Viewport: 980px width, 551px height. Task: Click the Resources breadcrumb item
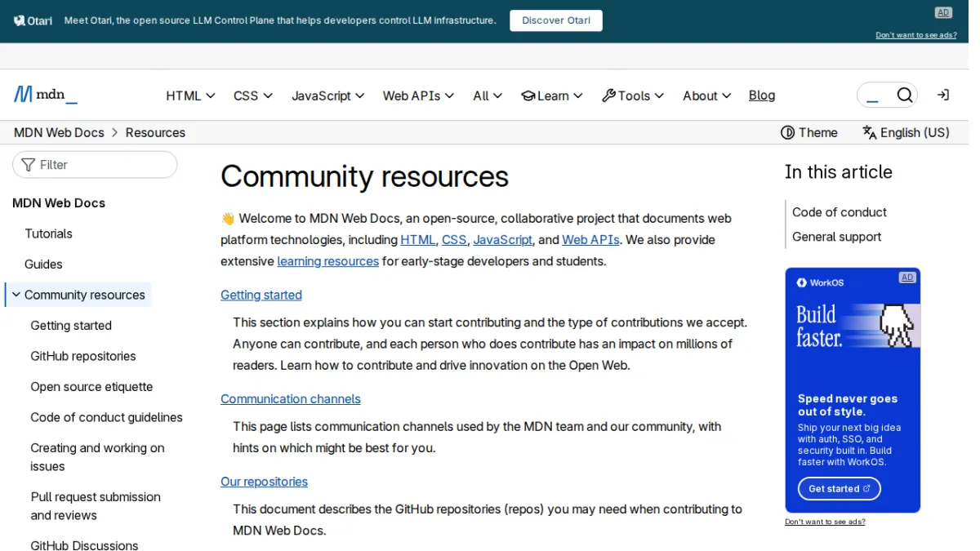click(155, 132)
